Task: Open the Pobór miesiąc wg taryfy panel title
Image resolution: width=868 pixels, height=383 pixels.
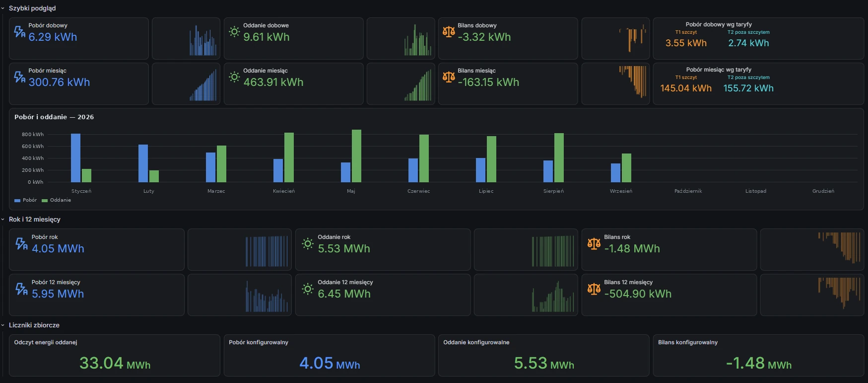Action: (x=719, y=70)
